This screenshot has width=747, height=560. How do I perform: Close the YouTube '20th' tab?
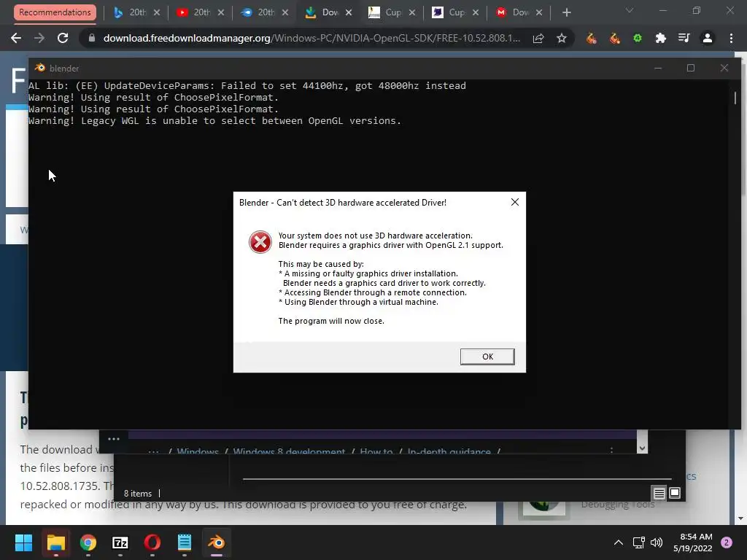[x=221, y=12]
